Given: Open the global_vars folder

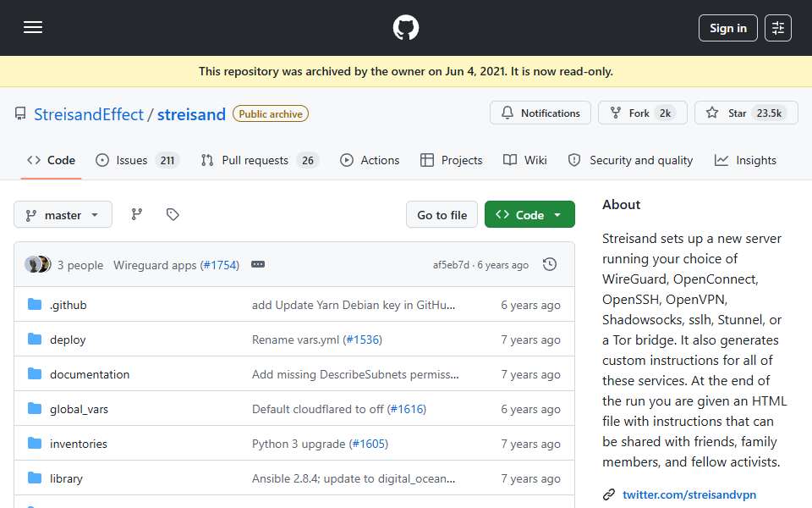Looking at the screenshot, I should 79,409.
